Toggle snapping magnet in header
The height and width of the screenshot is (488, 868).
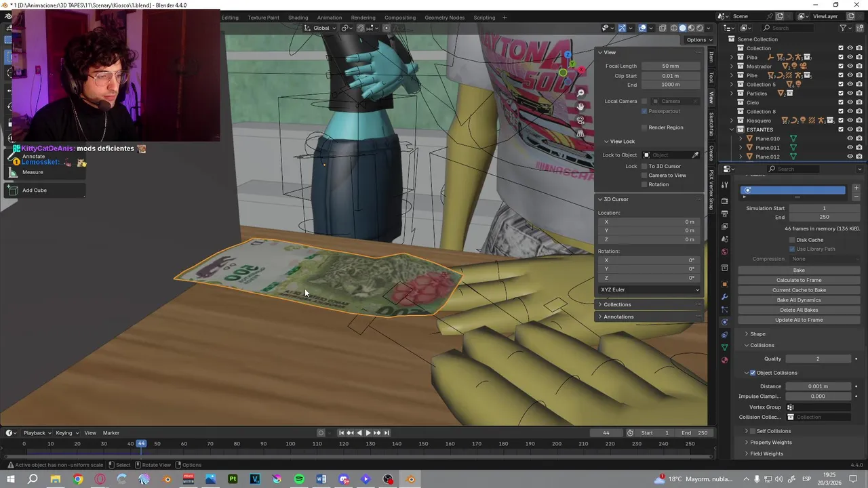[x=361, y=28]
